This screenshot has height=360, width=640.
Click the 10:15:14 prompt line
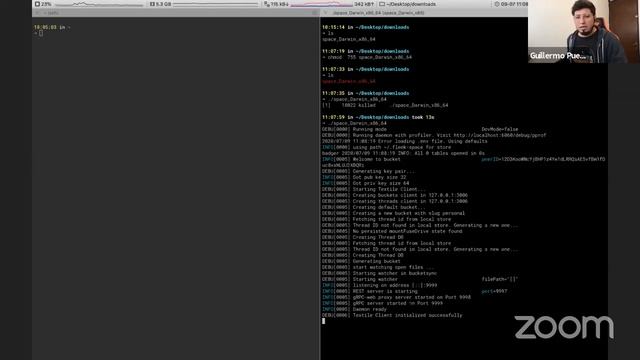(365, 27)
